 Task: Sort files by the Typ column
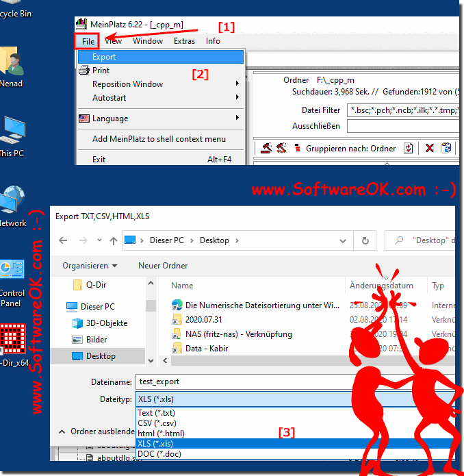[438, 286]
